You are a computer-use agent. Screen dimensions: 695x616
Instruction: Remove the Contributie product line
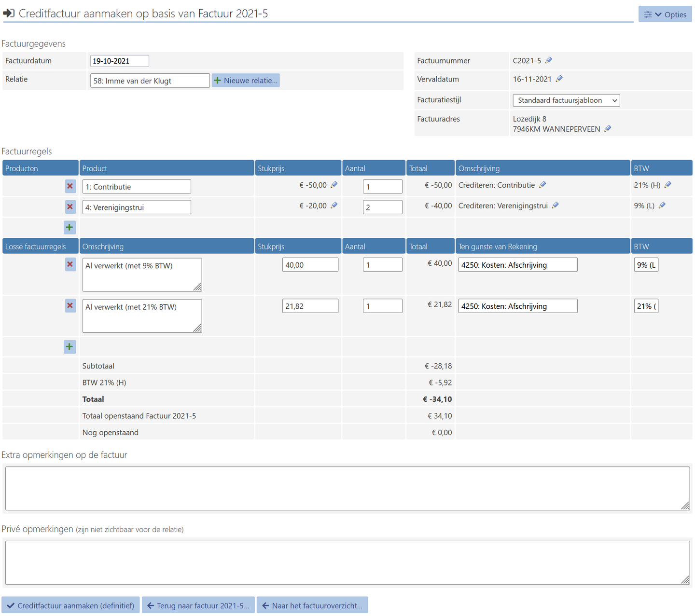(70, 186)
